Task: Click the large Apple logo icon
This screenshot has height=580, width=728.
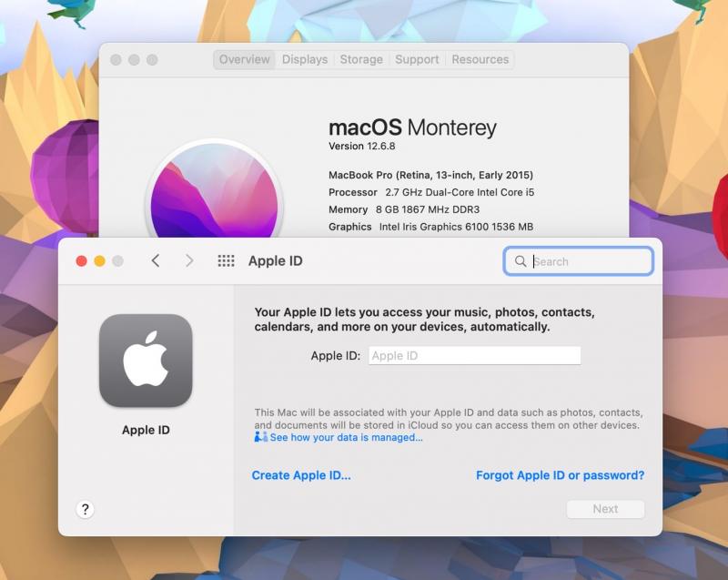Action: (146, 361)
